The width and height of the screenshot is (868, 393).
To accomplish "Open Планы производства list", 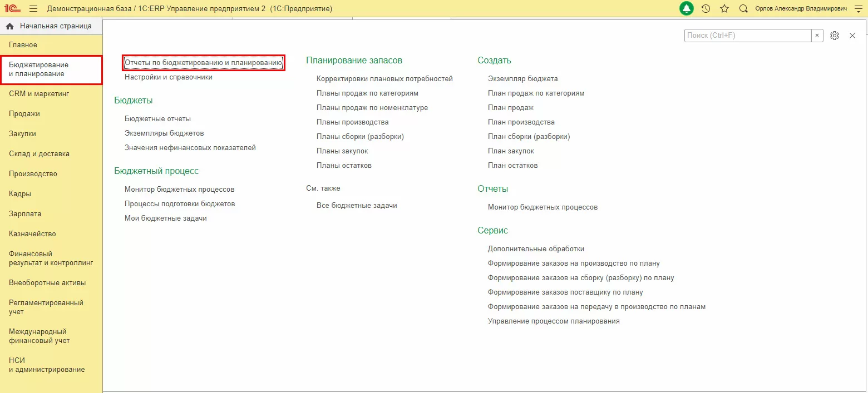I will 352,122.
